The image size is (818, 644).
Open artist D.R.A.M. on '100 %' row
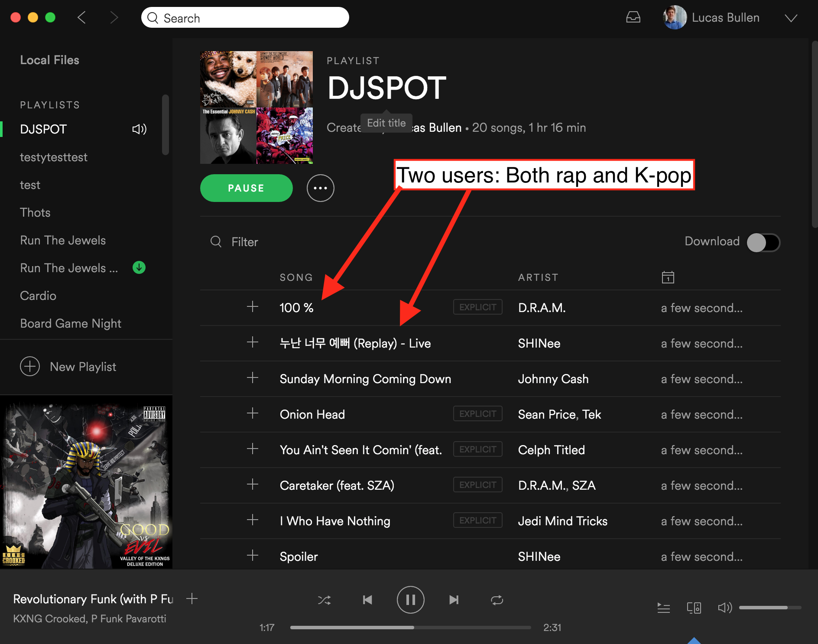point(542,308)
